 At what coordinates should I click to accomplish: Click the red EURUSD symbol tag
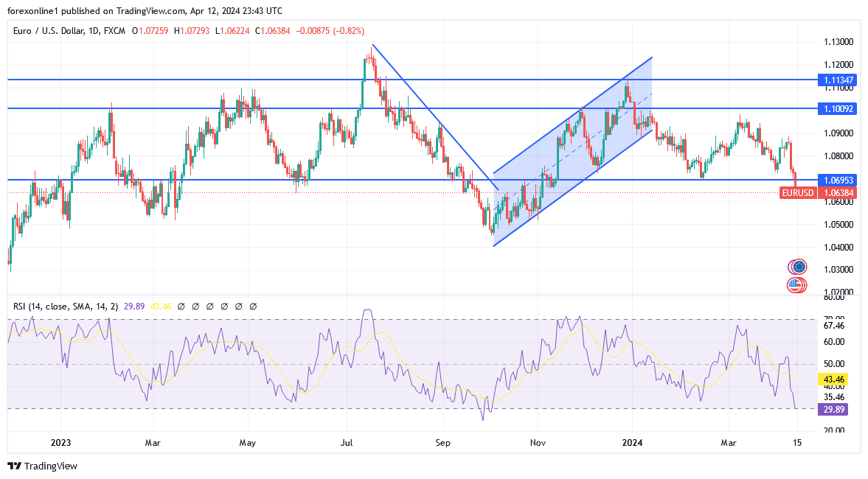(798, 193)
